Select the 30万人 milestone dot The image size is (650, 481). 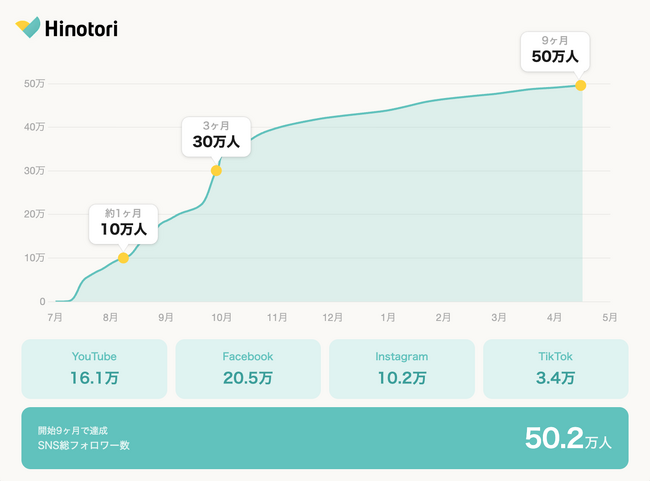[x=216, y=170]
